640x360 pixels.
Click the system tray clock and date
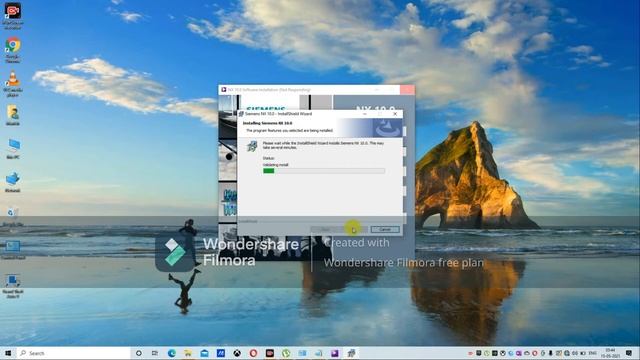[x=610, y=353]
